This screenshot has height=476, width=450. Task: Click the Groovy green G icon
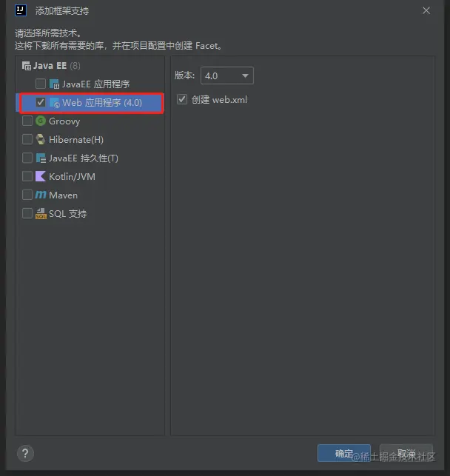(41, 121)
